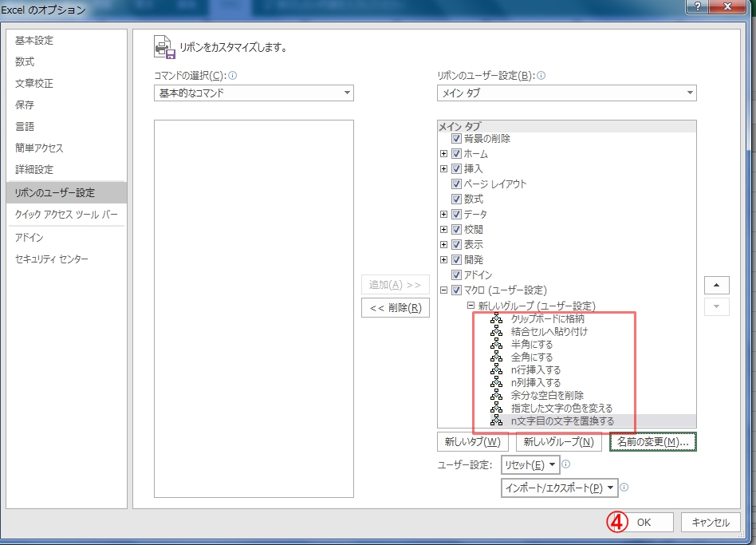Expand the 表示 tree node
This screenshot has width=756, height=545.
point(443,244)
